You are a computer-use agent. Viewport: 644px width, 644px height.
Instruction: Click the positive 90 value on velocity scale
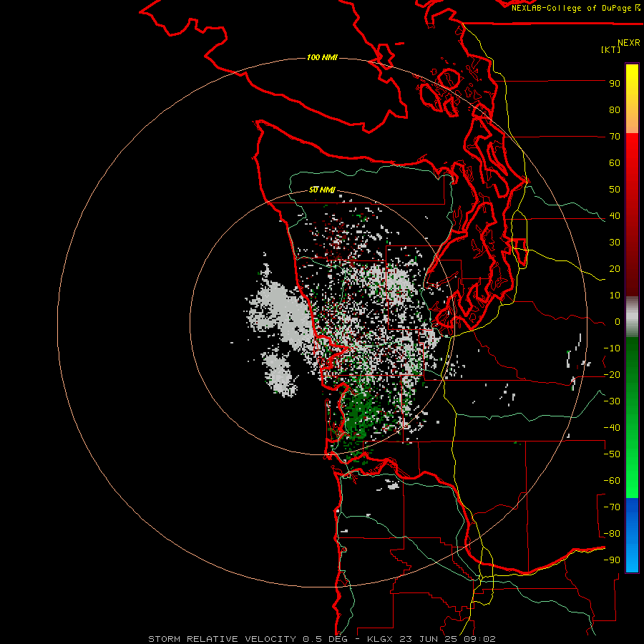[x=615, y=84]
